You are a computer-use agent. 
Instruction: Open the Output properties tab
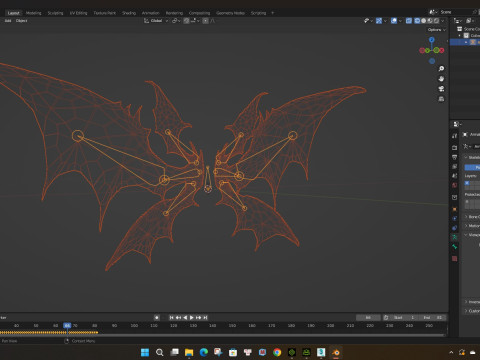[x=455, y=157]
